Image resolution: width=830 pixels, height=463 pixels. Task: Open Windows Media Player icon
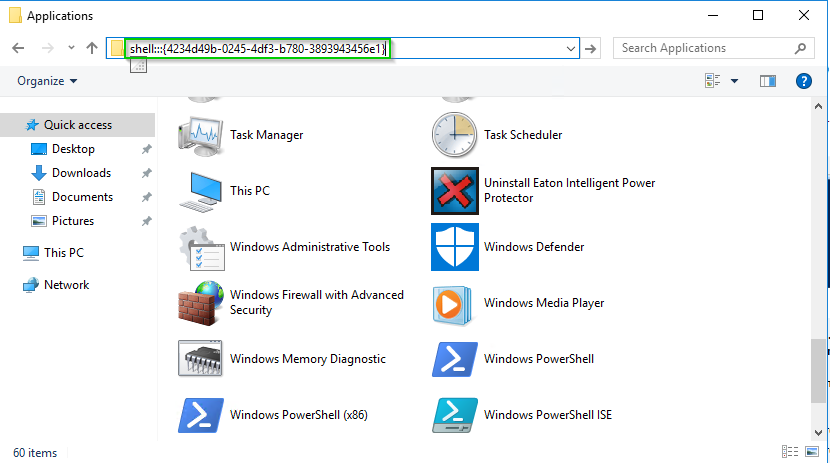(x=455, y=303)
